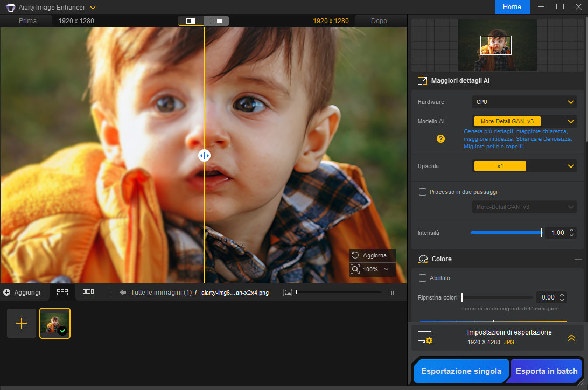Delete image with the trash icon
Viewport: 588px width, 390px height.
[393, 292]
